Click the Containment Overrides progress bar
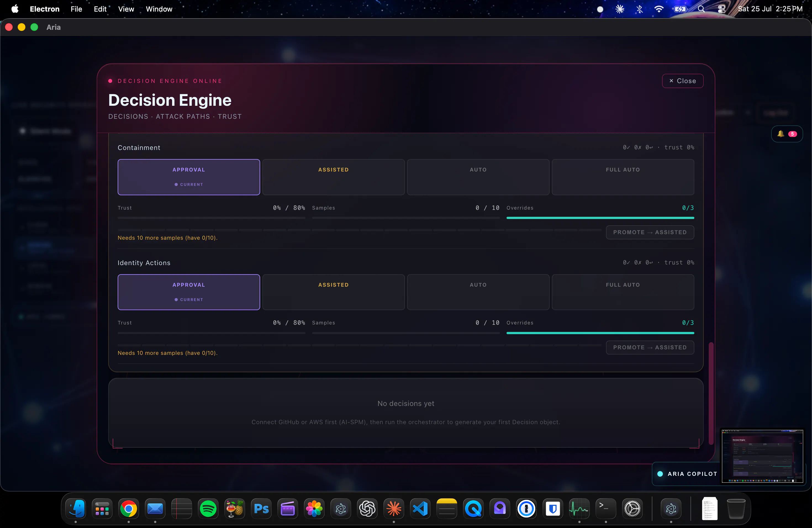This screenshot has width=812, height=528. (x=600, y=218)
